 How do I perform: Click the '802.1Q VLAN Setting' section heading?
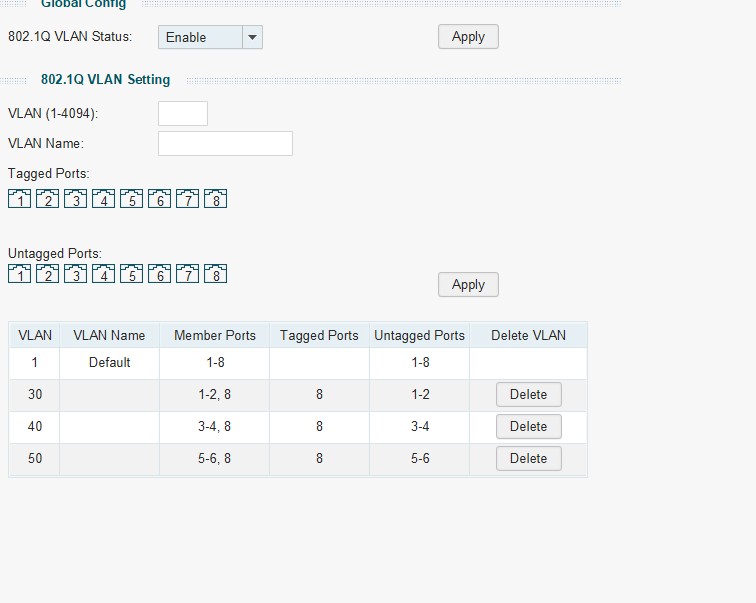106,80
